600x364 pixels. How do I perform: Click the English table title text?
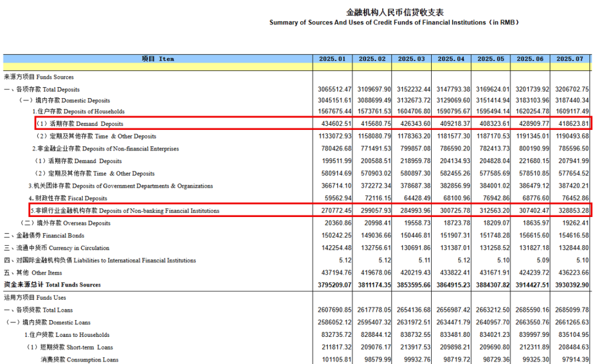click(394, 23)
